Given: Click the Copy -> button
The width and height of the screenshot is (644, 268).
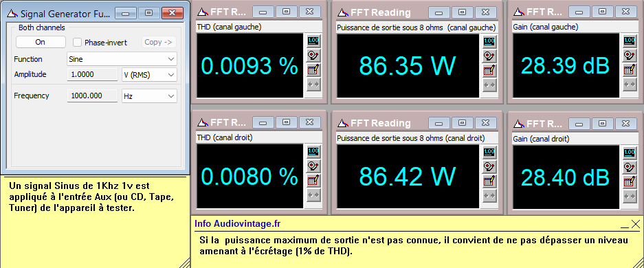Looking at the screenshot, I should coord(159,42).
